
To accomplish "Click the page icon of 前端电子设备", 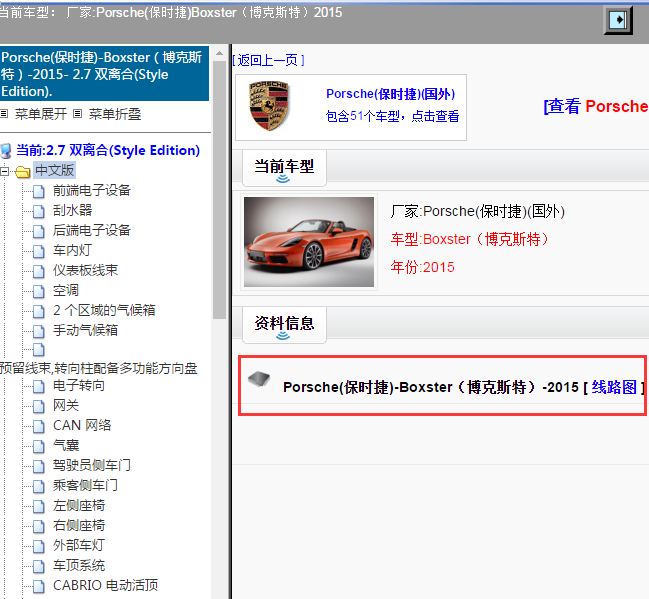I will point(38,191).
